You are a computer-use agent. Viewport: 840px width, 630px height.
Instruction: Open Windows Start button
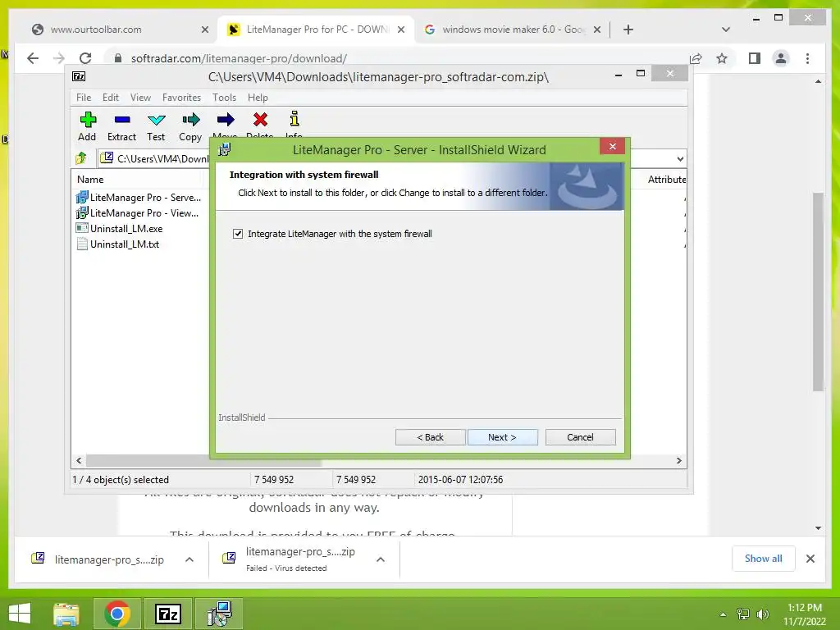(20, 614)
